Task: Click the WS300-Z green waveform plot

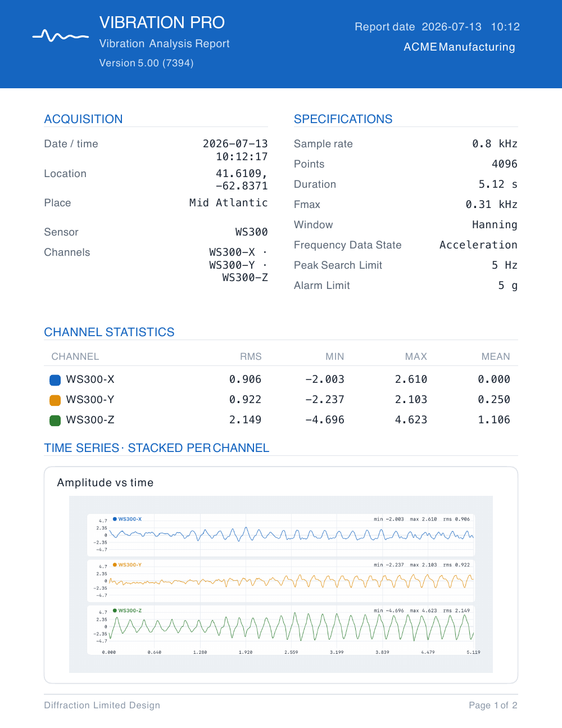Action: pyautogui.click(x=291, y=627)
